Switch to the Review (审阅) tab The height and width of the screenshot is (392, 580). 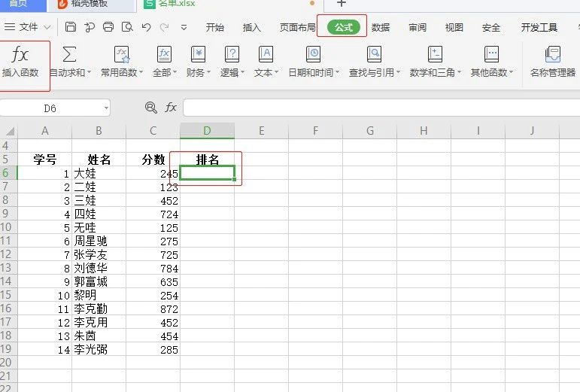click(418, 27)
